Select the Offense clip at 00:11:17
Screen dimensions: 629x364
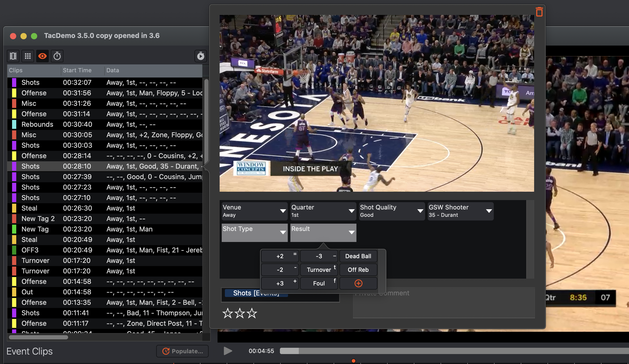click(105, 323)
